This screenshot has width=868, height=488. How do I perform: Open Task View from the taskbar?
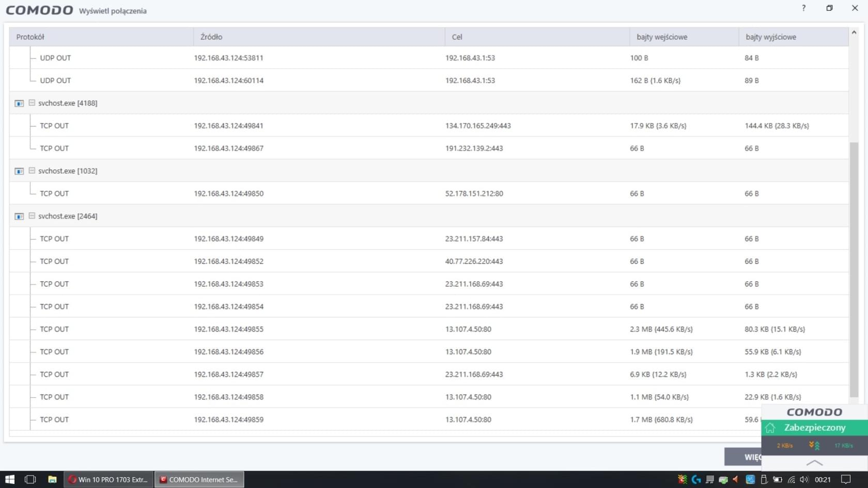(30, 479)
